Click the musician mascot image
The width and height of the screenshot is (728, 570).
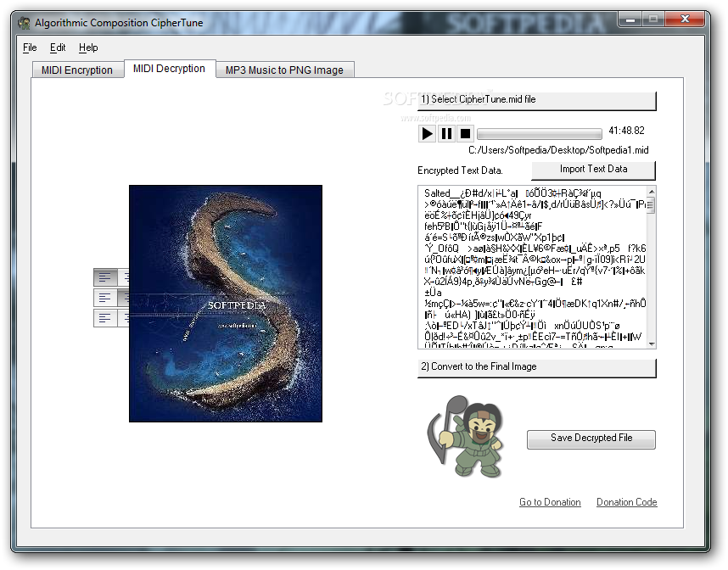466,436
